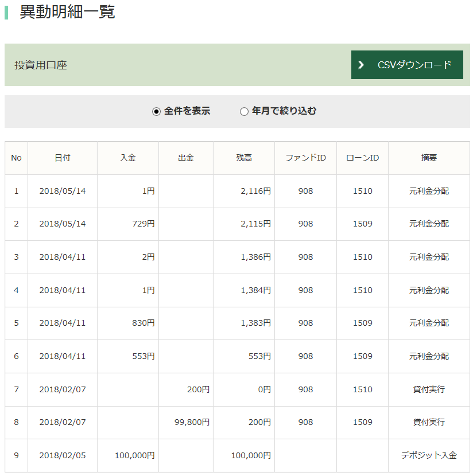Click the deposit 729円 in row 2

click(144, 224)
